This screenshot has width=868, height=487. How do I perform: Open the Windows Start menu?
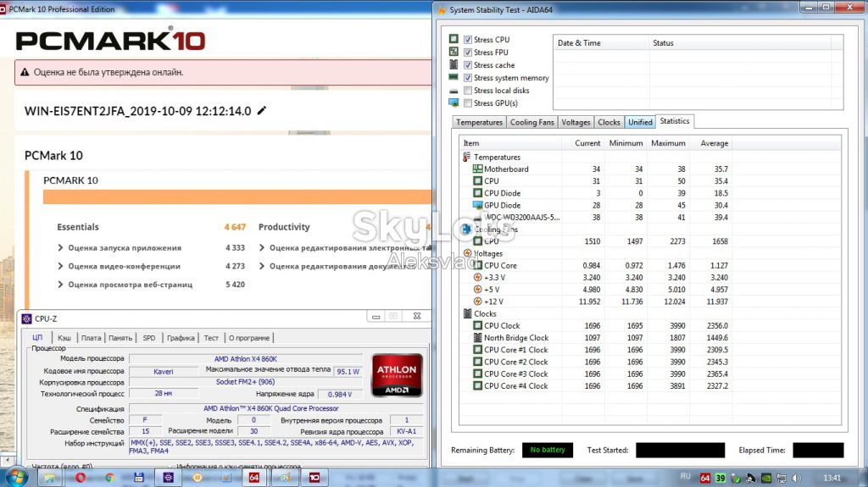[16, 477]
